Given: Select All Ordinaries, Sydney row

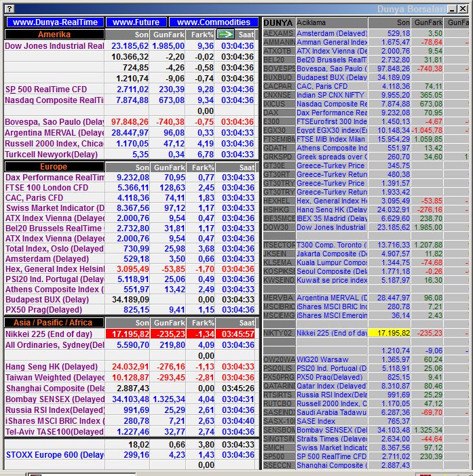Looking at the screenshot, I should [x=130, y=345].
